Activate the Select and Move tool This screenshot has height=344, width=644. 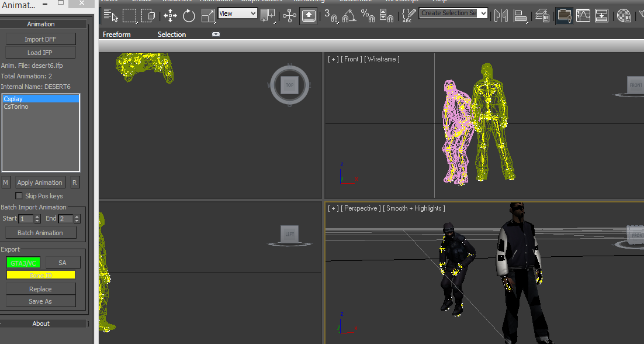tap(170, 16)
